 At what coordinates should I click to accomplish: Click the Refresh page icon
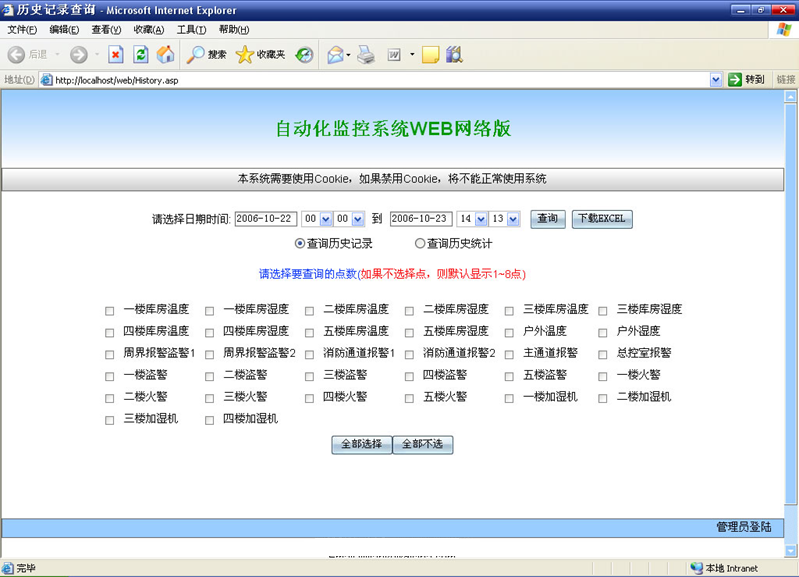[x=141, y=55]
